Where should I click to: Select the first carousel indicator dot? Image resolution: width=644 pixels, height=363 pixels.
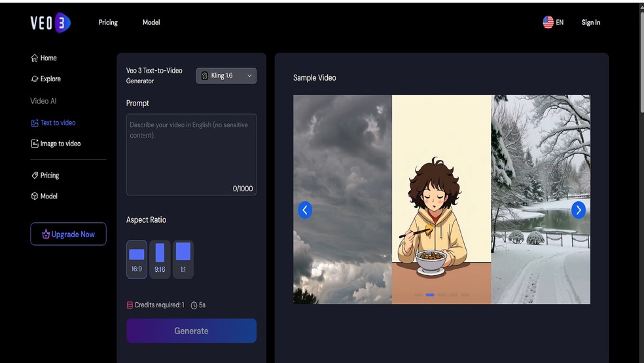[x=418, y=295]
